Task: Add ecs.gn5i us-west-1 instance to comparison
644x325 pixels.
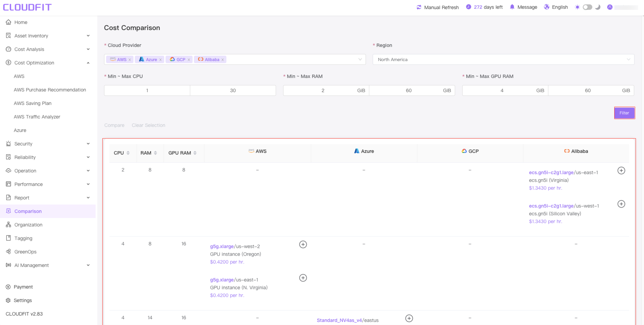Action: pyautogui.click(x=621, y=204)
